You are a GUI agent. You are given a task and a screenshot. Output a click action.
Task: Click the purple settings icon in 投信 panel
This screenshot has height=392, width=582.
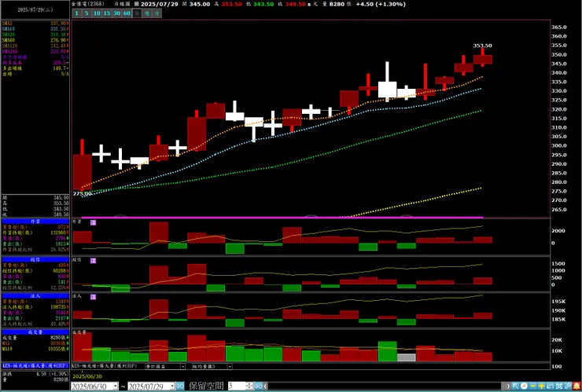(x=93, y=261)
